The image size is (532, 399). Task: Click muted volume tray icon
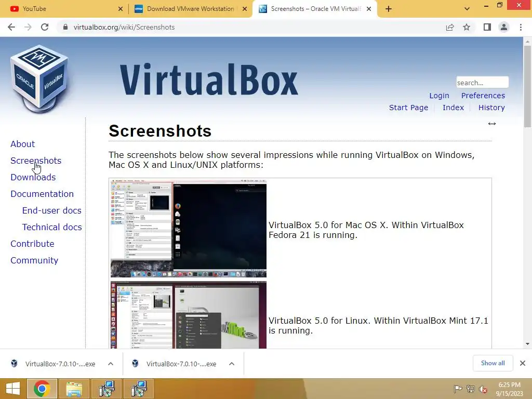click(x=483, y=389)
